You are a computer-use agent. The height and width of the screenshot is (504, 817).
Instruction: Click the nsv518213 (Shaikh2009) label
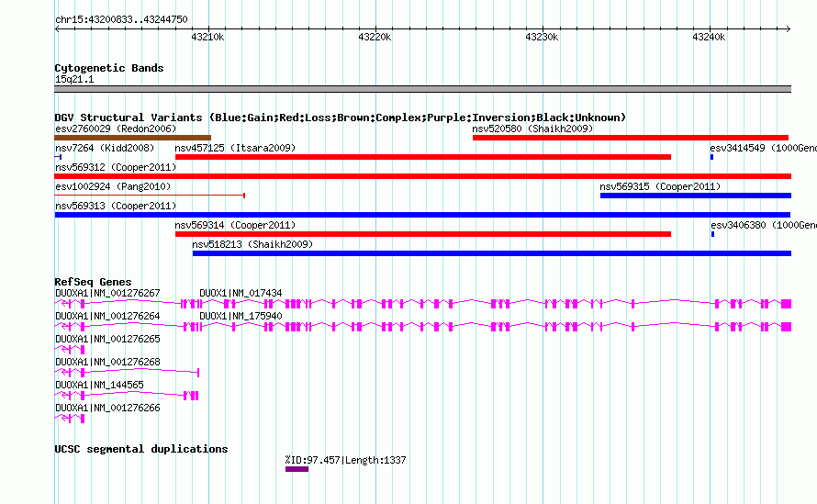tap(252, 244)
